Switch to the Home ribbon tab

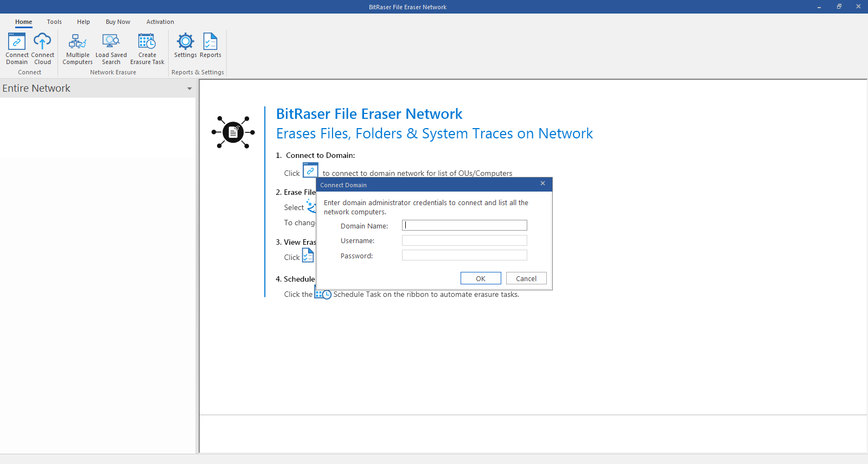point(23,22)
